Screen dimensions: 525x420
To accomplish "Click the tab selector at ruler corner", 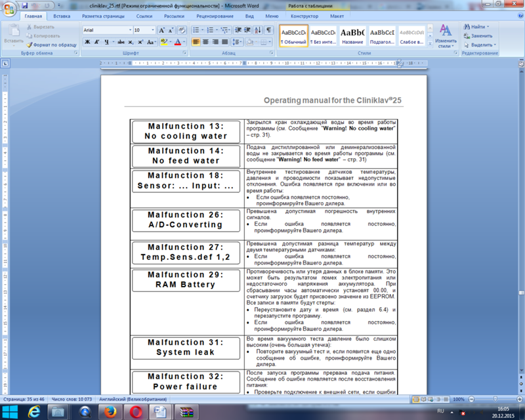I will 5,63.
